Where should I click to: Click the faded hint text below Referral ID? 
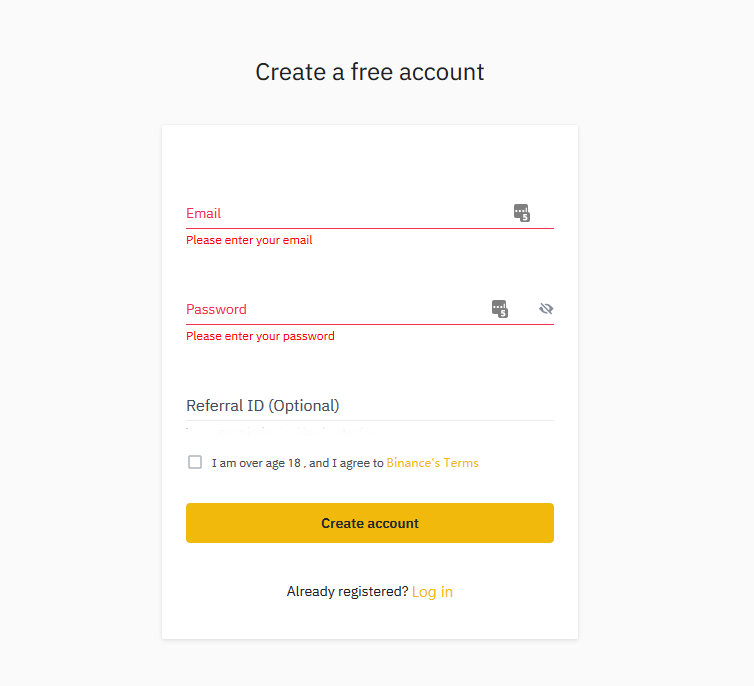[x=280, y=431]
